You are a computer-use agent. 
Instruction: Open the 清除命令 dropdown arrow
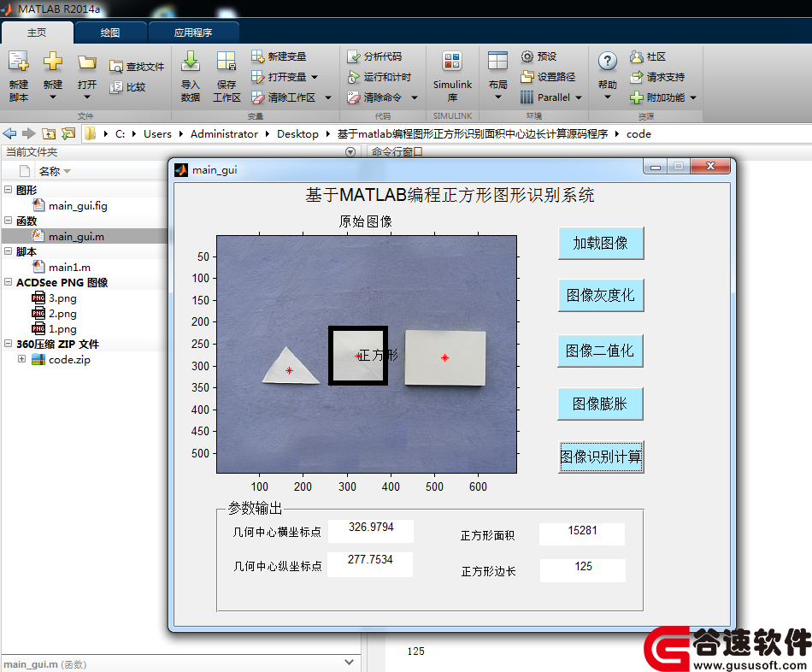415,97
